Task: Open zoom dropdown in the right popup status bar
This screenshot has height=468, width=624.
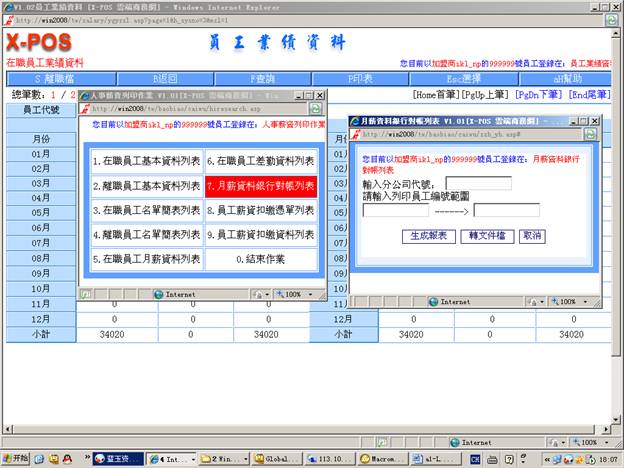Action: tap(573, 301)
